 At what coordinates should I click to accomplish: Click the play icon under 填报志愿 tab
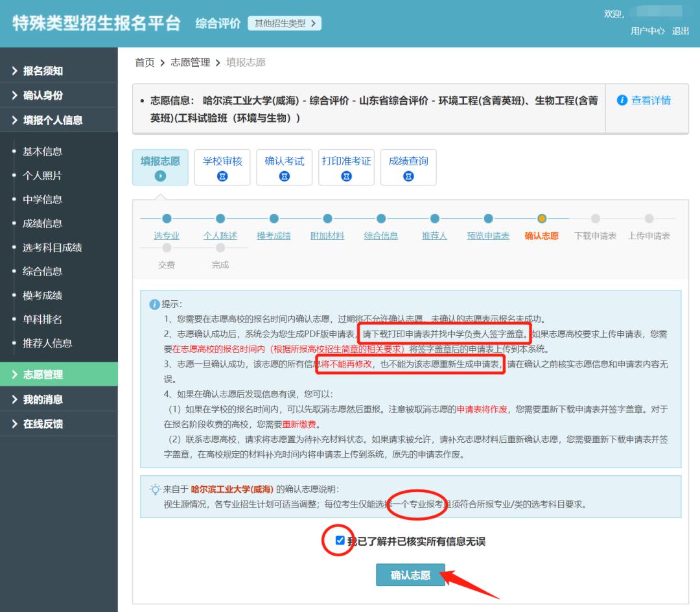pyautogui.click(x=160, y=176)
